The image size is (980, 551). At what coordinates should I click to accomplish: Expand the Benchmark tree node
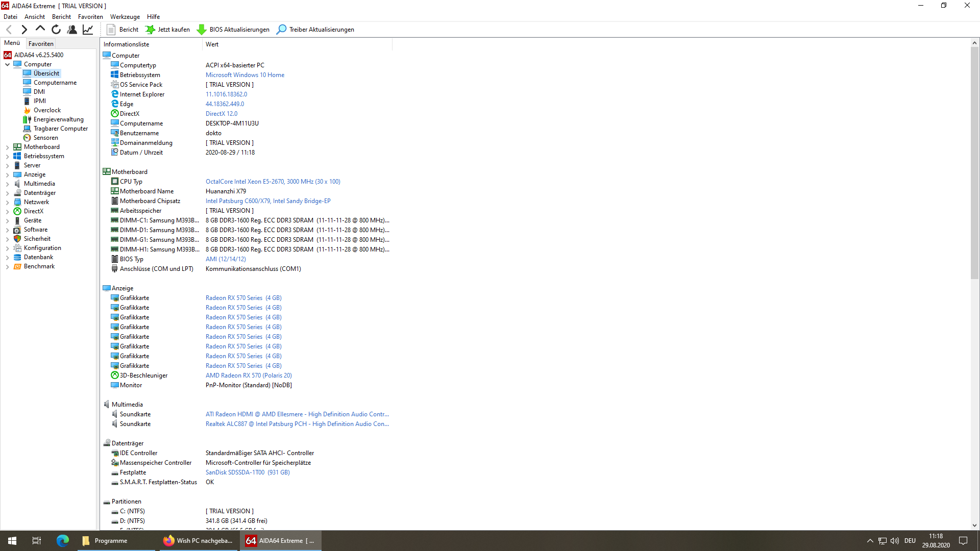pos(7,267)
